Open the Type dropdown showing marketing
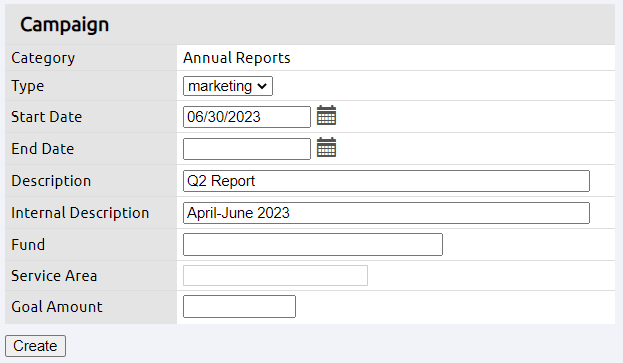 tap(228, 86)
